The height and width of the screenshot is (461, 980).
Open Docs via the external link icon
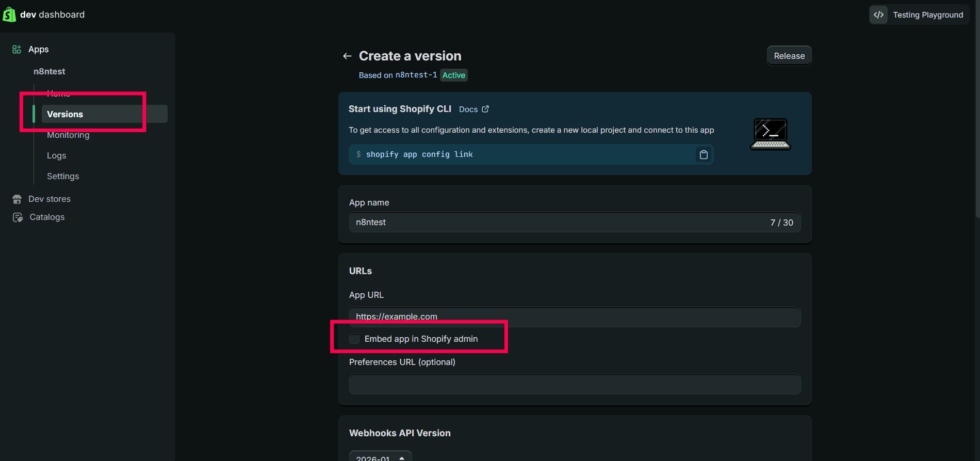(x=485, y=109)
